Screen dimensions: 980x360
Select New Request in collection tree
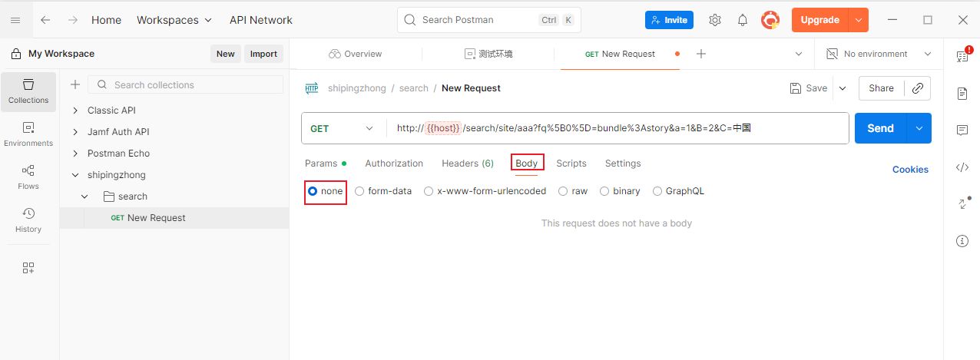coord(156,218)
